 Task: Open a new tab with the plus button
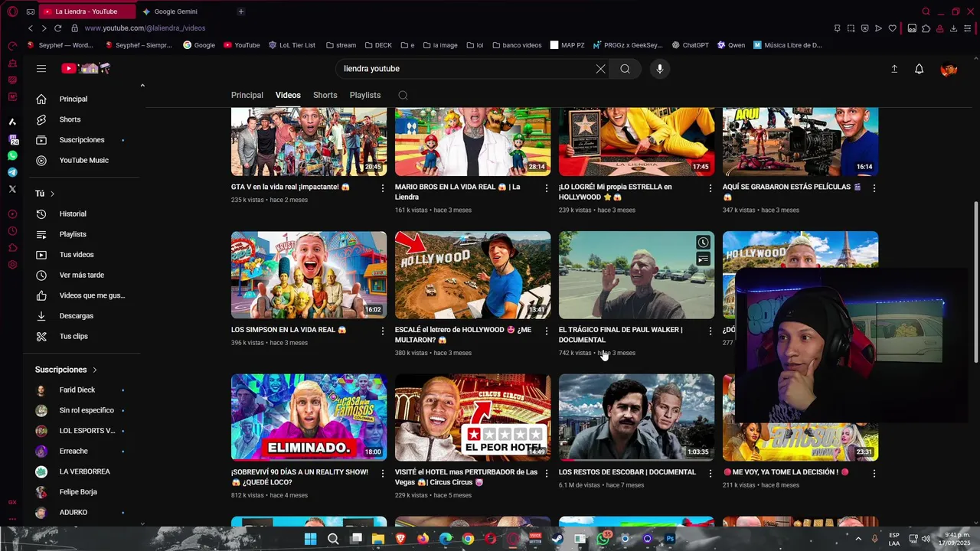(241, 11)
